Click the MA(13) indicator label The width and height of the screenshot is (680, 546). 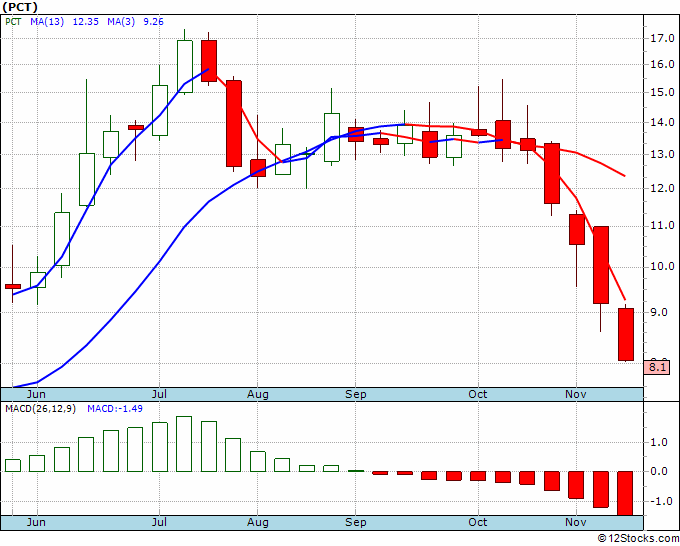click(47, 21)
